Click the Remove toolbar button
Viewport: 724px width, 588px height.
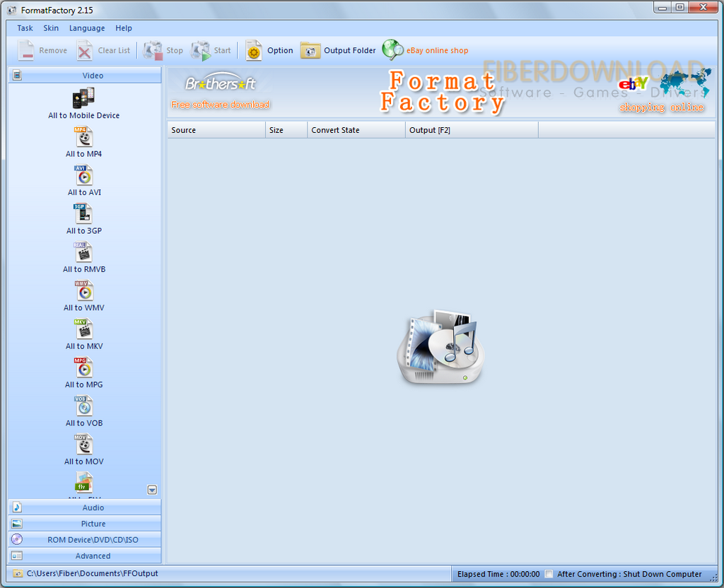(x=42, y=50)
